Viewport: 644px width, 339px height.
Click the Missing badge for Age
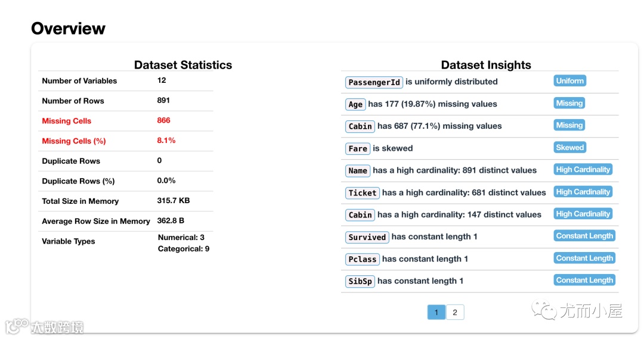coord(569,103)
